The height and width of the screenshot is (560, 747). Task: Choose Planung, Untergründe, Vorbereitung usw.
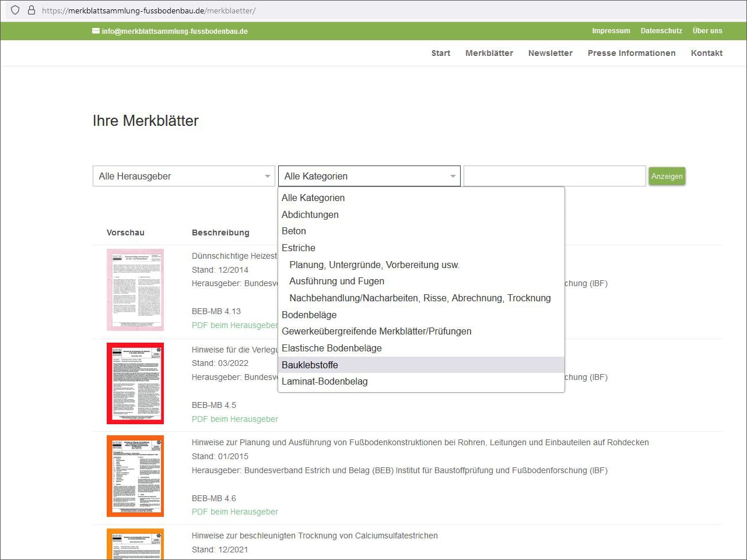click(x=421, y=265)
